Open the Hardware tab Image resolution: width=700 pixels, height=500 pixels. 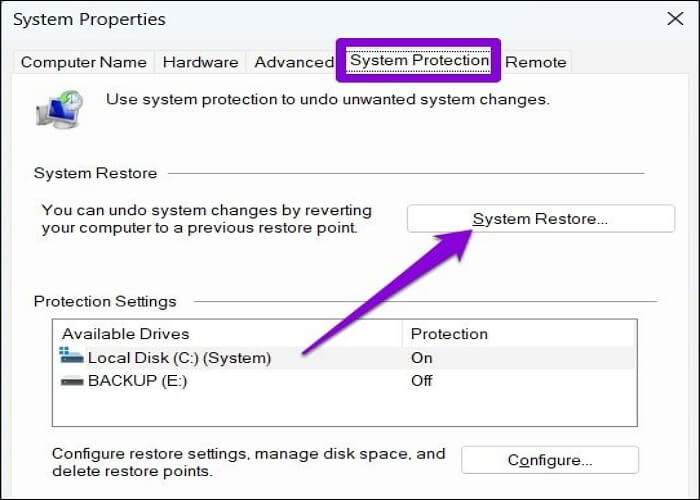(200, 62)
